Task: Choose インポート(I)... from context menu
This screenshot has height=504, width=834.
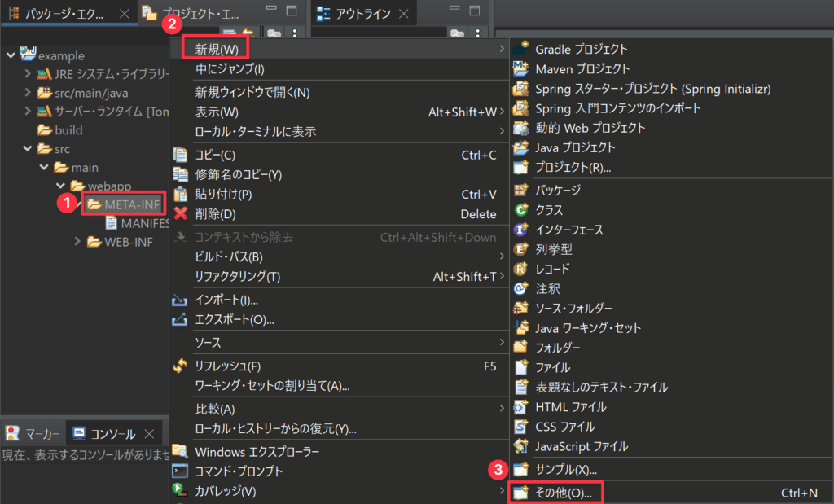Action: tap(226, 300)
